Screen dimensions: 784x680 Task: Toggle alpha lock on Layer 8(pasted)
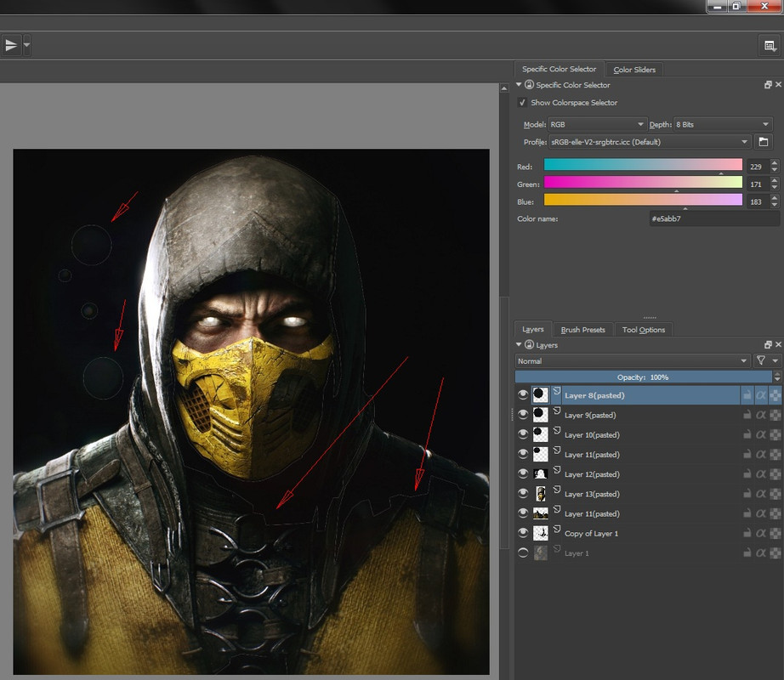click(x=761, y=395)
